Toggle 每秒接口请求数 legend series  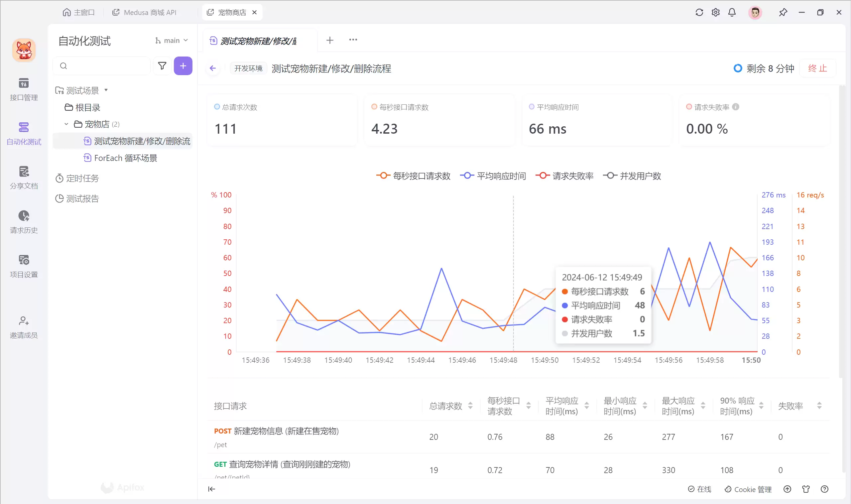pos(413,176)
